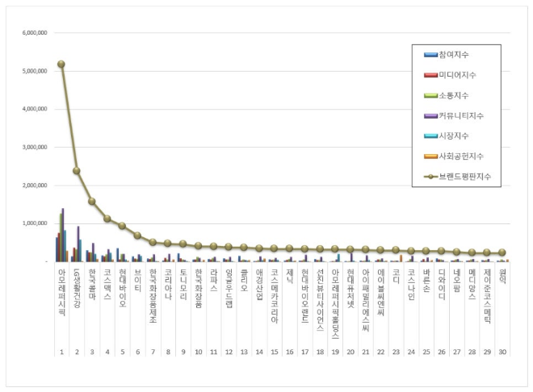Image resolution: width=533 pixels, height=392 pixels.
Task: Click the 1,000,000 y-axis label
Action: [28, 223]
